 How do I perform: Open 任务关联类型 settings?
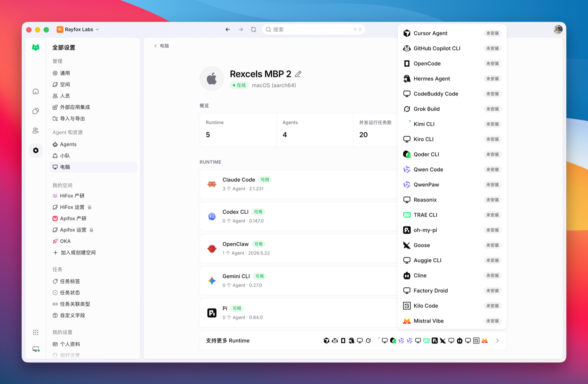(93, 304)
